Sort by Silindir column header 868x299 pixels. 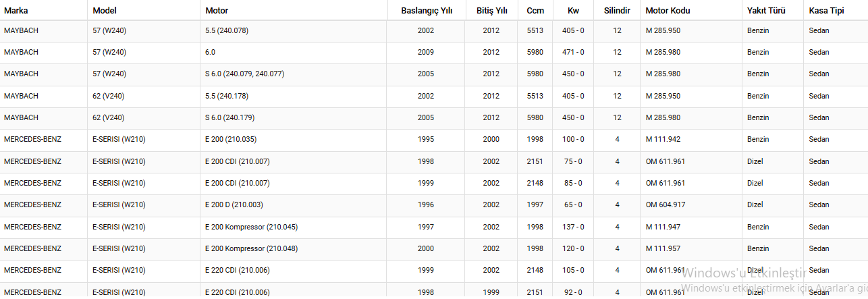617,11
